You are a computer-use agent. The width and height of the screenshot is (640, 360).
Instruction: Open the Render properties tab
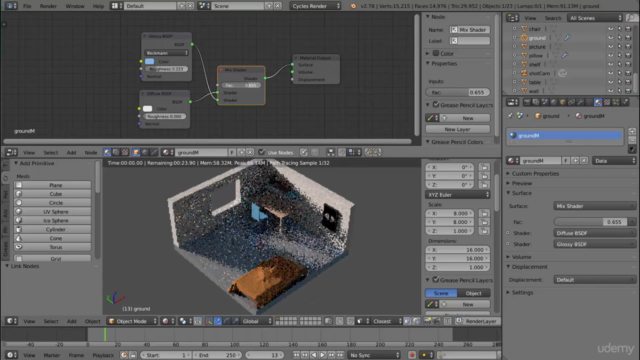click(x=527, y=102)
